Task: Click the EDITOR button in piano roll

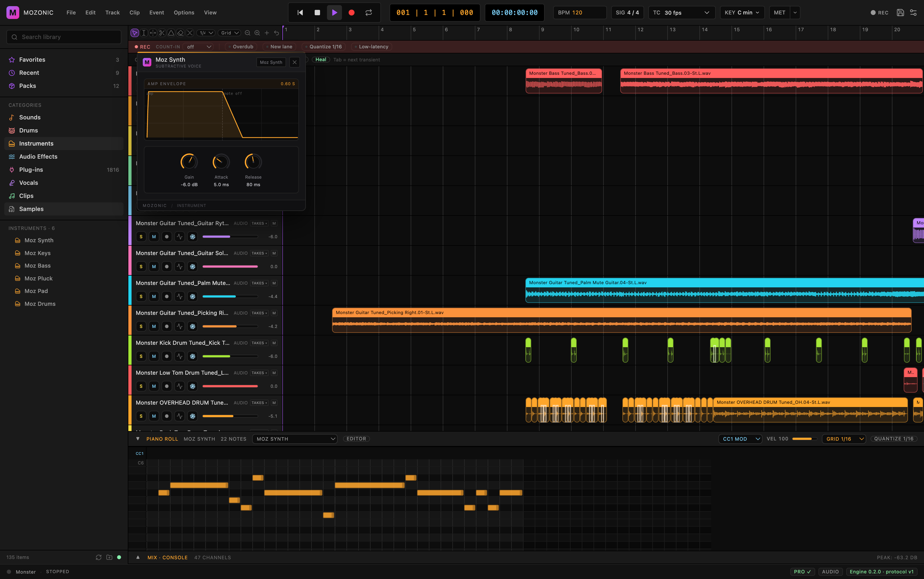Action: pyautogui.click(x=356, y=439)
